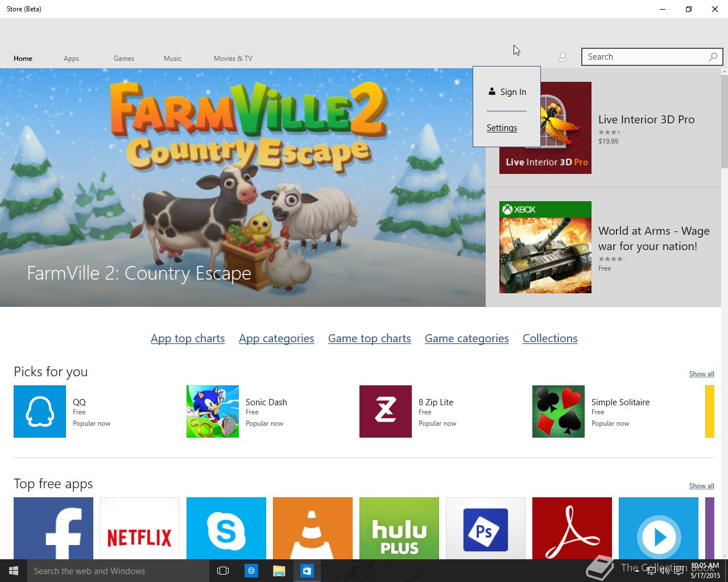Click the 8 Zip Lite name text
The height and width of the screenshot is (582, 728).
point(436,402)
